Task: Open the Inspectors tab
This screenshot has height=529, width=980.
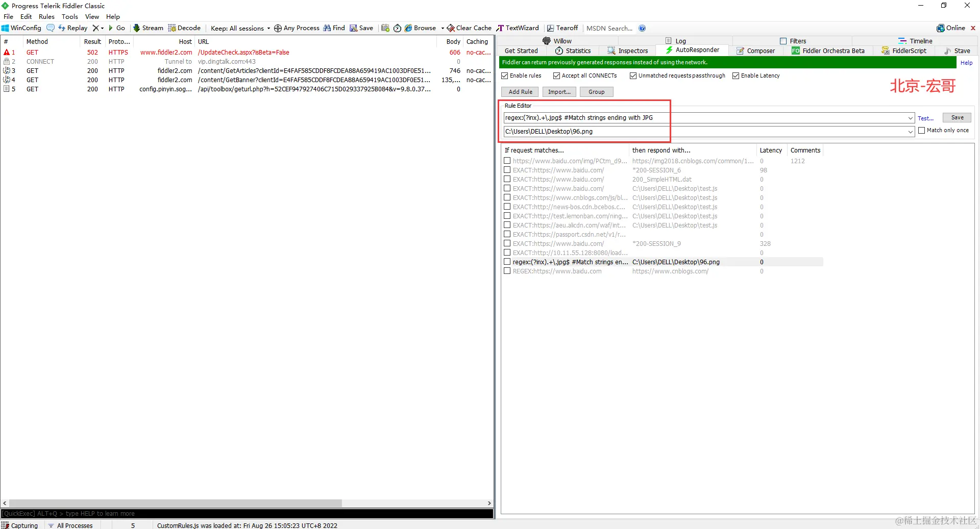Action: pos(628,51)
